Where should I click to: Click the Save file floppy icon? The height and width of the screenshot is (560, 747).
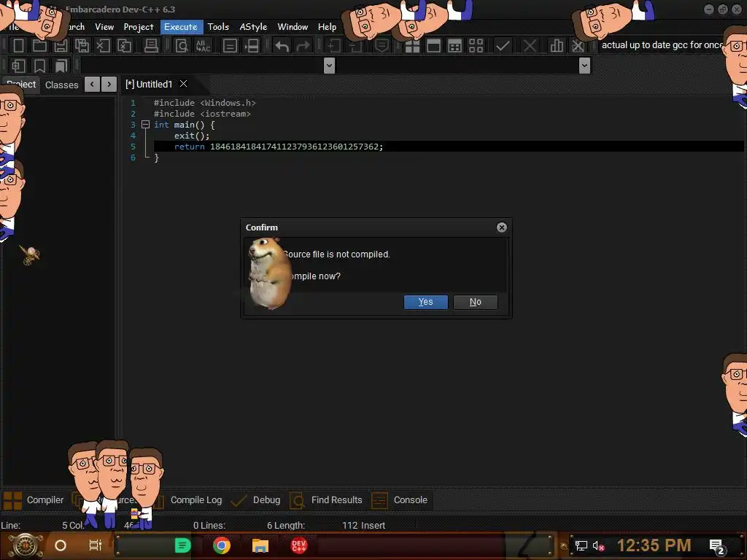(61, 46)
